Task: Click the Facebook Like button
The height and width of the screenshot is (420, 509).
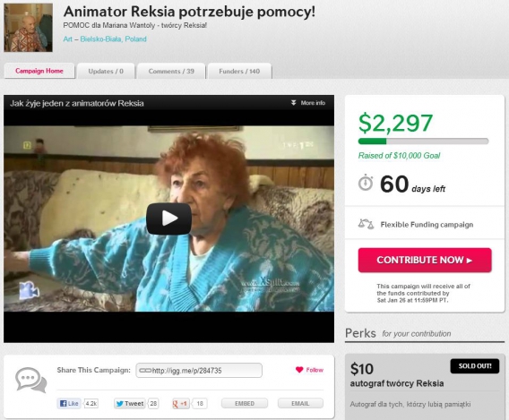Action: pyautogui.click(x=69, y=404)
